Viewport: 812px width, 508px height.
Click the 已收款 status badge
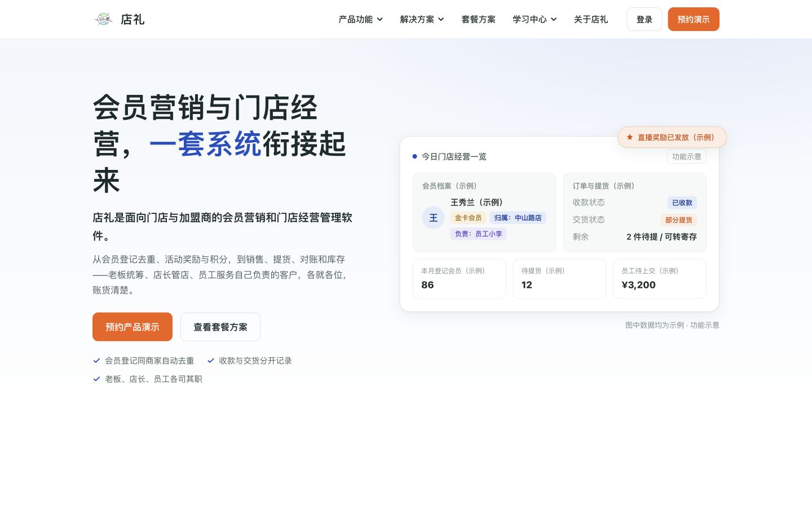coord(682,203)
